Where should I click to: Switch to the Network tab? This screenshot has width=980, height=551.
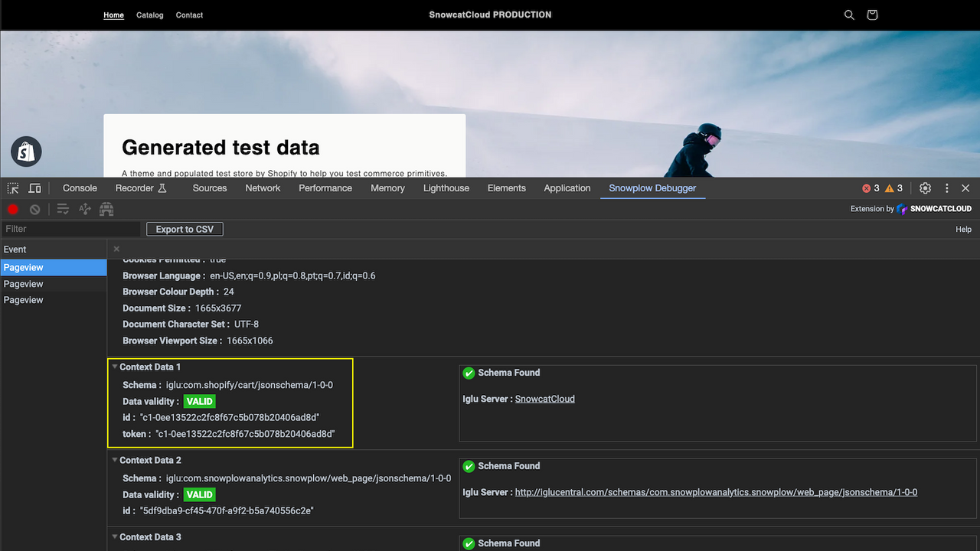263,187
